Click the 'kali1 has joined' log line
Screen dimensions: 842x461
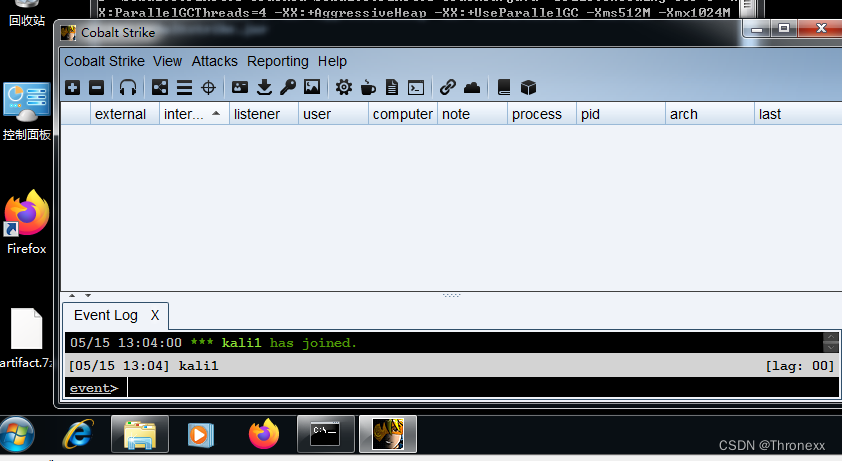tap(213, 343)
